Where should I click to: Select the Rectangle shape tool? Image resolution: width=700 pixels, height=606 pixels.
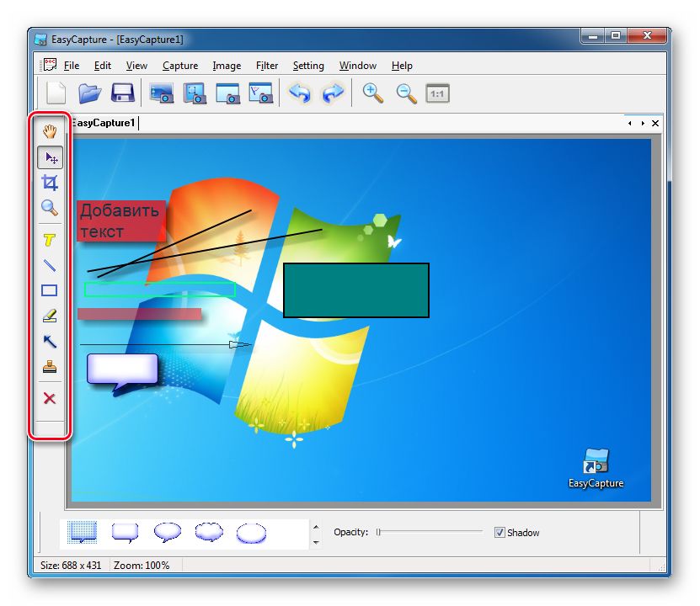tap(50, 290)
